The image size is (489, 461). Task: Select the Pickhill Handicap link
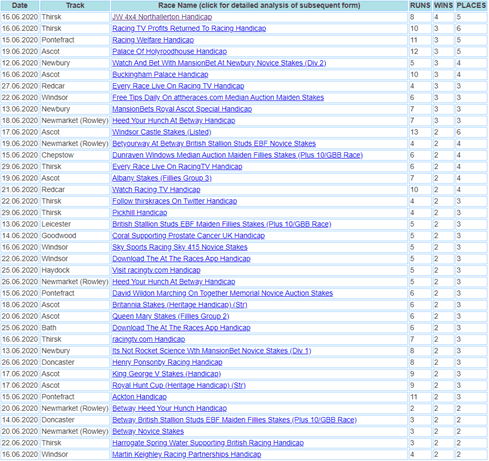pyautogui.click(x=140, y=213)
